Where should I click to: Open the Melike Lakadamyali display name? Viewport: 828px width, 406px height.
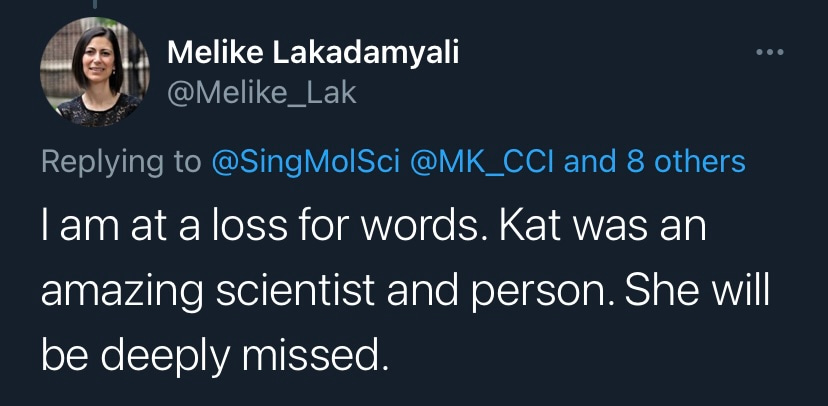[313, 54]
